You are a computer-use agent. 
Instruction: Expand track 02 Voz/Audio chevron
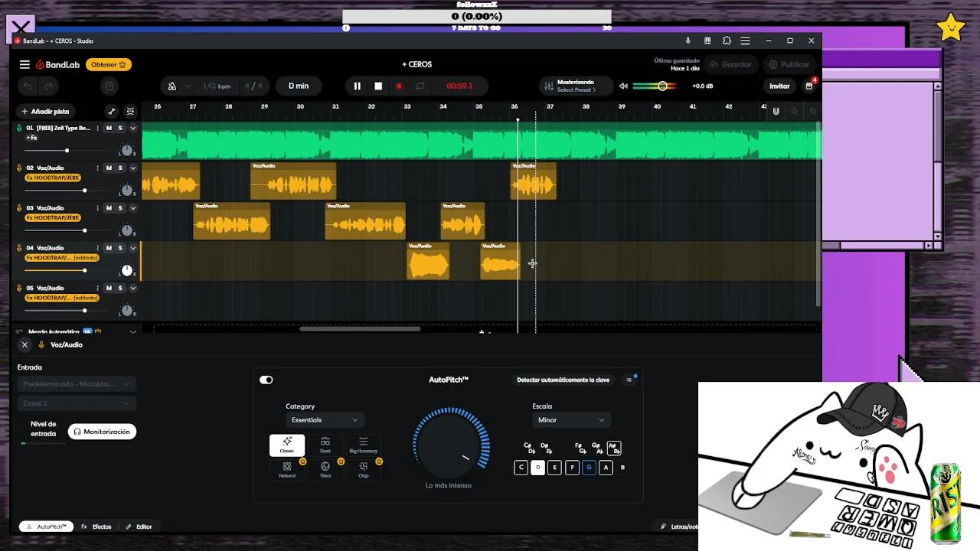[132, 168]
